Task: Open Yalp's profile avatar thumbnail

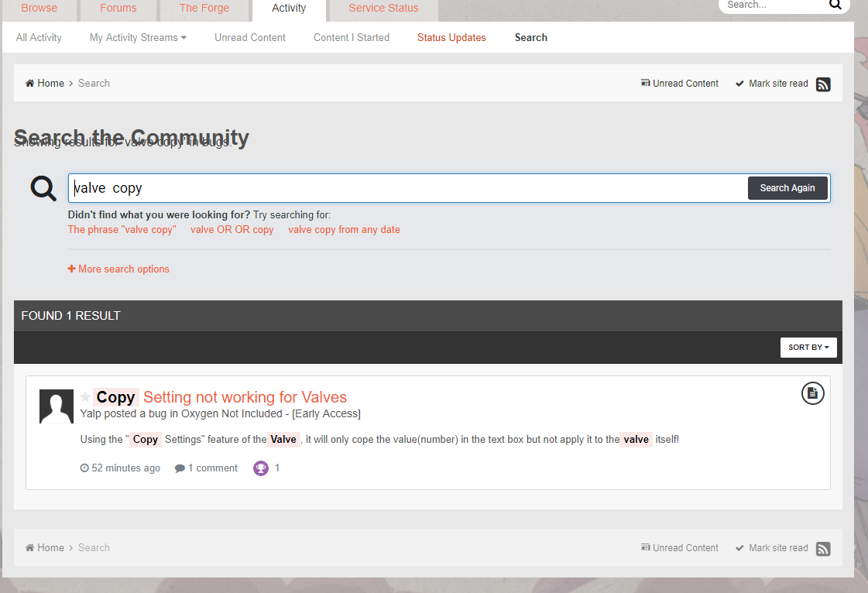Action: (57, 406)
